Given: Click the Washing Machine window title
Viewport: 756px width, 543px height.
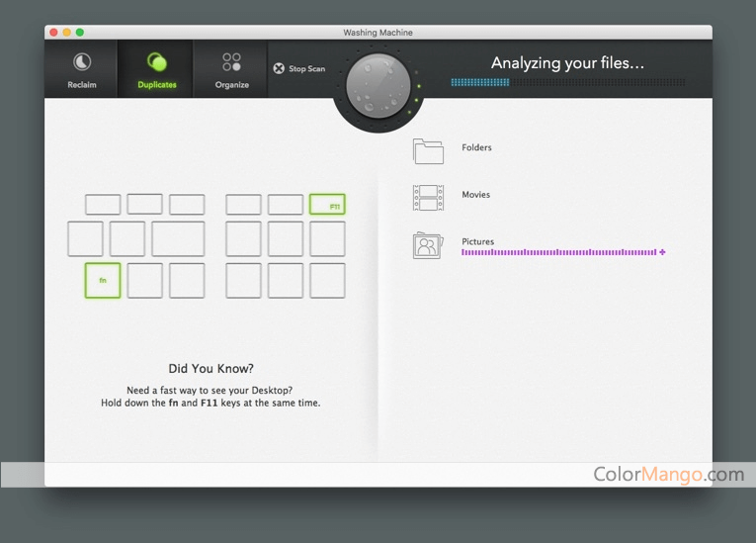Looking at the screenshot, I should (x=378, y=33).
